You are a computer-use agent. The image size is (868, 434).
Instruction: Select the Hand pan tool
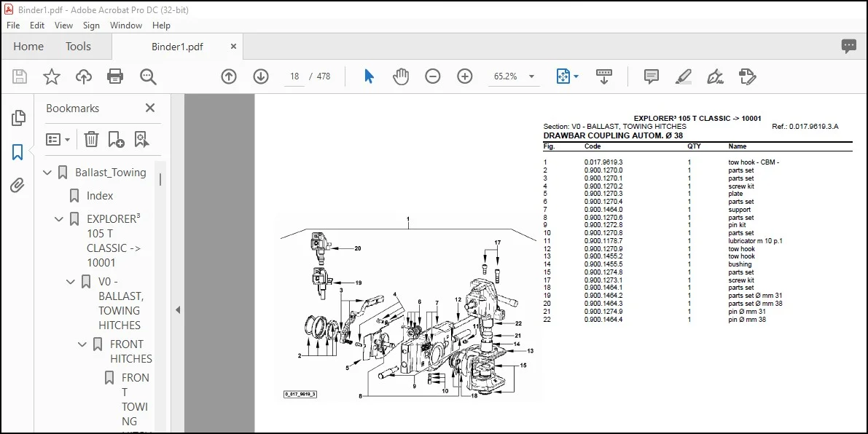400,76
